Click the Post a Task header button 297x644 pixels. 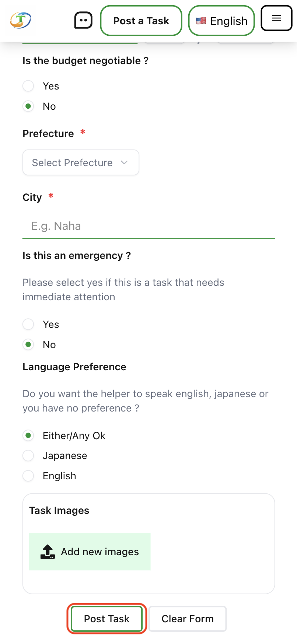coord(141,21)
